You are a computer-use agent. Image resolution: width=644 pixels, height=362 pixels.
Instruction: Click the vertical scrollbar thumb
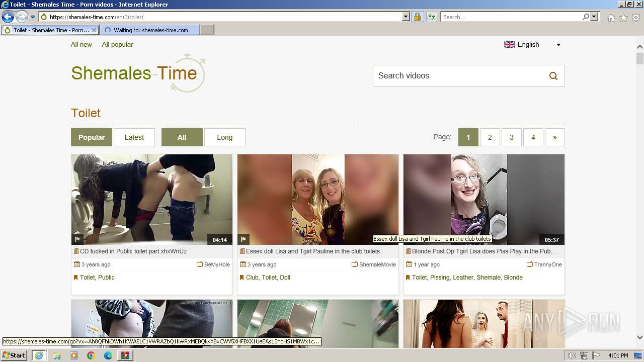point(640,58)
